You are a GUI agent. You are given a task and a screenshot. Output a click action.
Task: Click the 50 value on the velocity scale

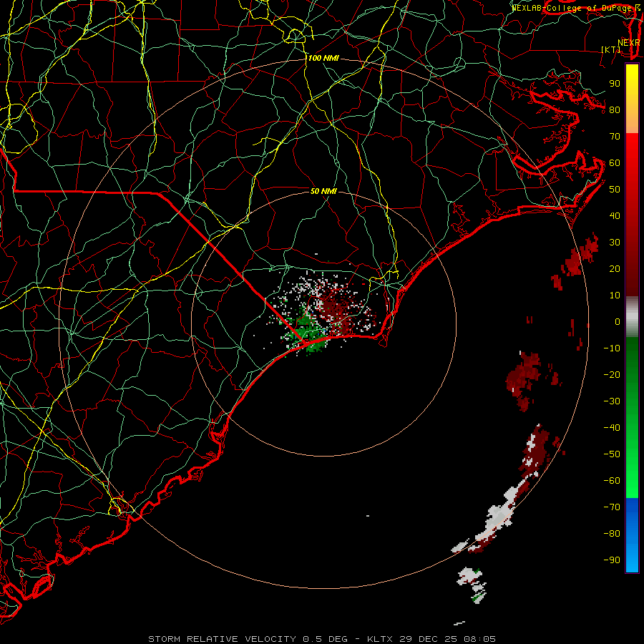615,190
